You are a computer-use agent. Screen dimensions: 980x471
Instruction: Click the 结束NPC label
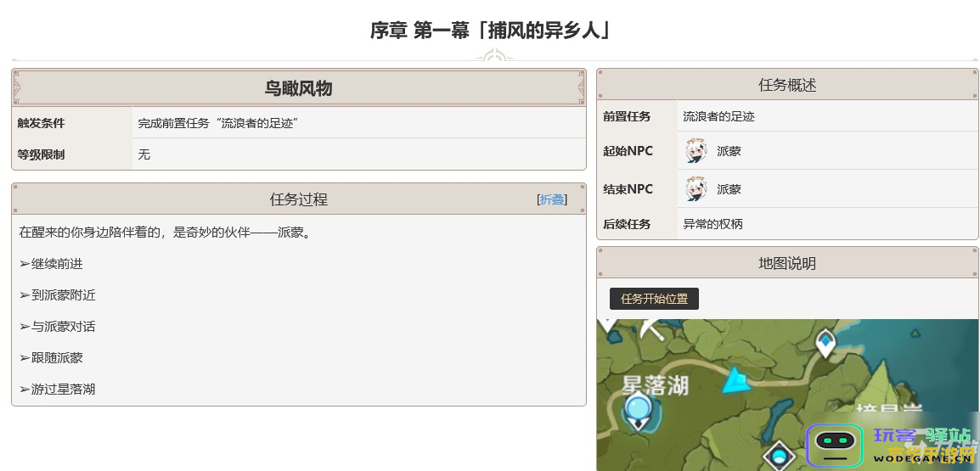[628, 189]
